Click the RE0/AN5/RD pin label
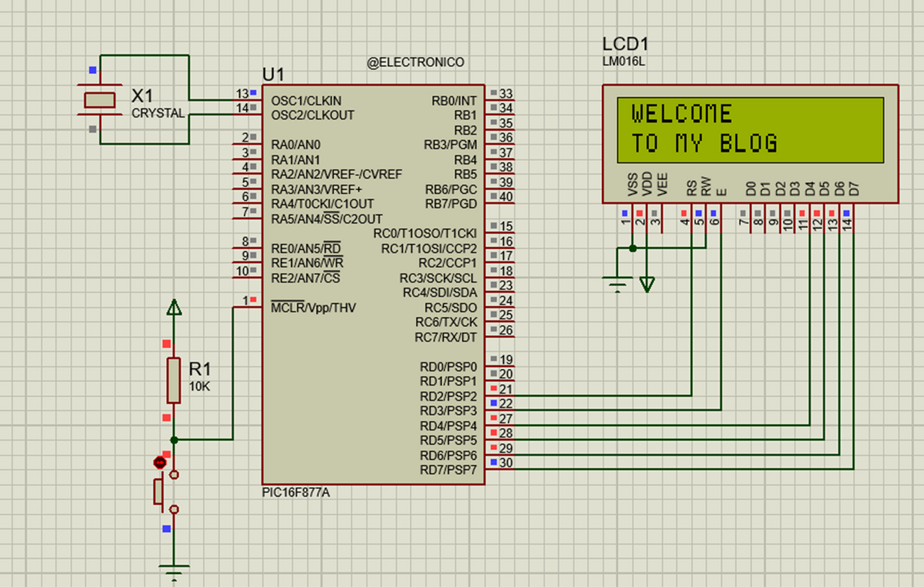The image size is (924, 587). (x=307, y=248)
